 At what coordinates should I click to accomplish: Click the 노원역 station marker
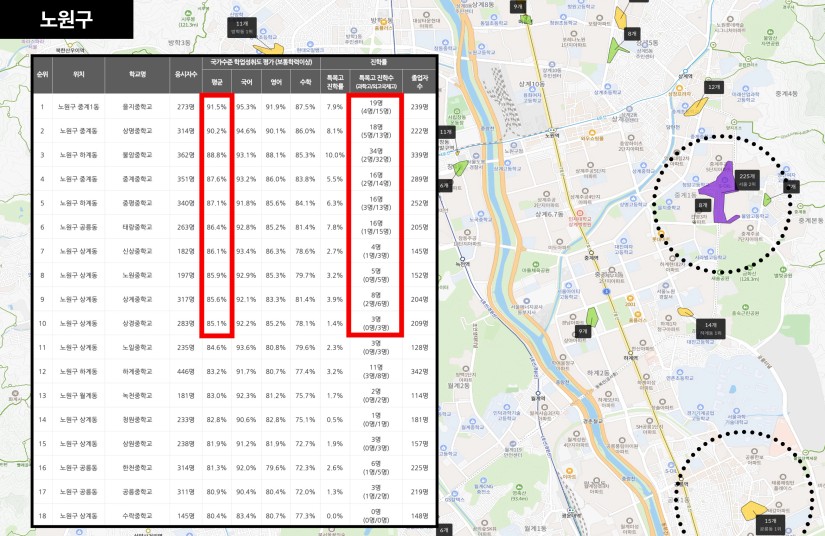551,131
